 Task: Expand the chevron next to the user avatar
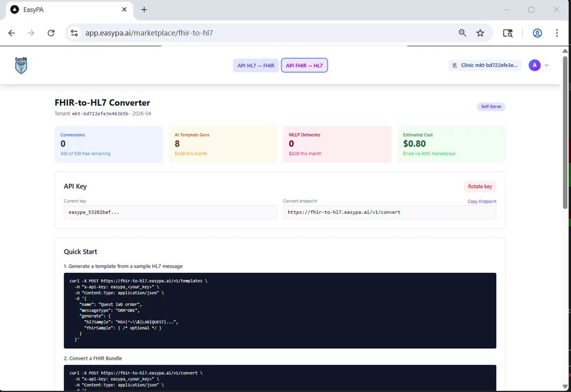pos(546,65)
